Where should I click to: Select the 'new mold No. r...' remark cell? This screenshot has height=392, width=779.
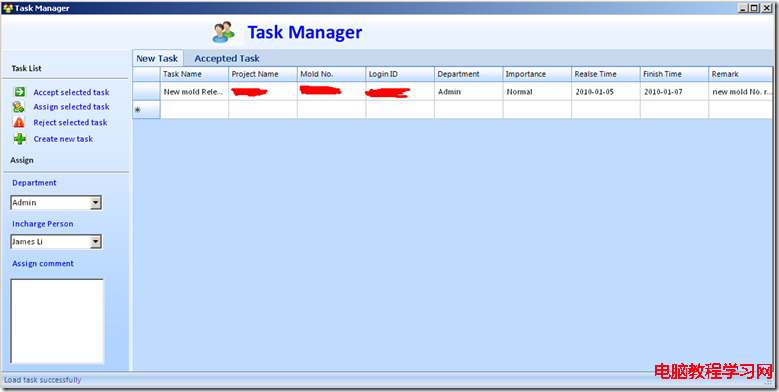tap(741, 91)
